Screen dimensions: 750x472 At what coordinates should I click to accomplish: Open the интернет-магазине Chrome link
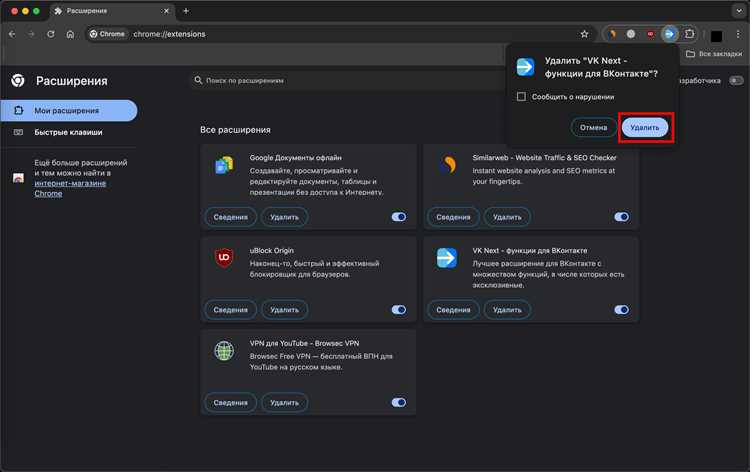click(x=70, y=188)
